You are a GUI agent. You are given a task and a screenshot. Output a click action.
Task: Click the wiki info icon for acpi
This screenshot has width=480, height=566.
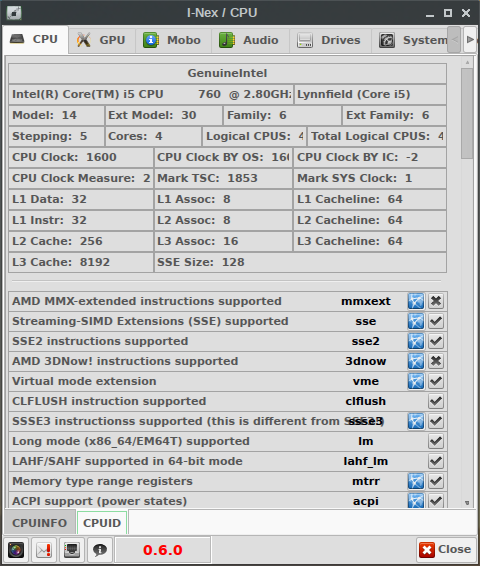coord(416,500)
